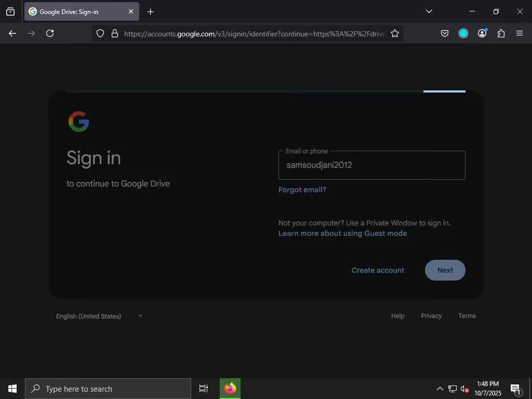The height and width of the screenshot is (399, 532).
Task: Open the English (United States) language dropdown
Action: coord(99,316)
